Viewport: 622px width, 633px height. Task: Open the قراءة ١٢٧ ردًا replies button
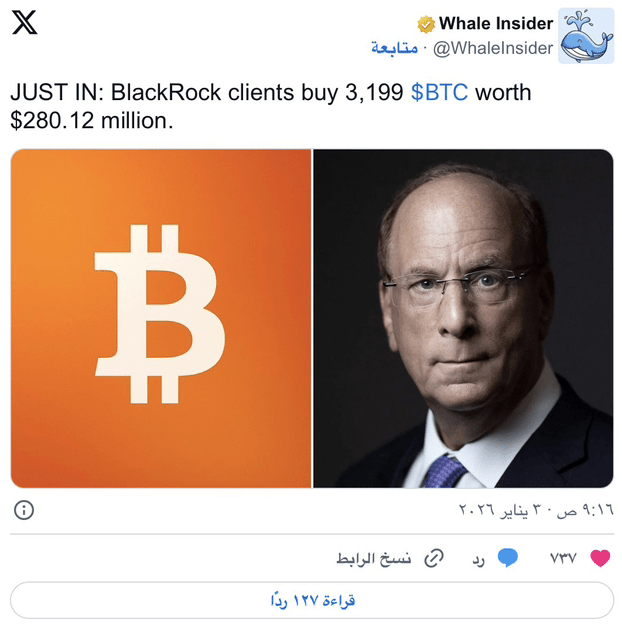pyautogui.click(x=312, y=600)
